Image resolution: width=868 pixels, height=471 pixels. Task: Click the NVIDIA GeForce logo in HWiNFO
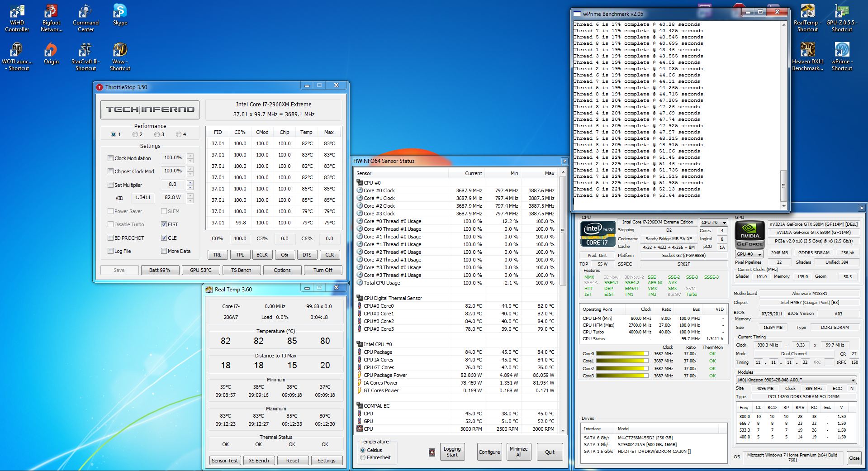pos(749,234)
